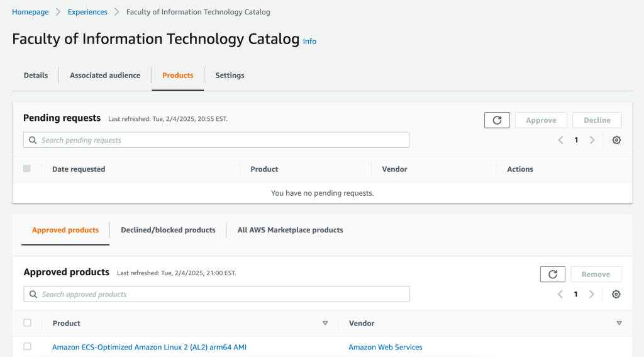Click the Search pending requests field
This screenshot has width=644, height=357.
tap(216, 140)
